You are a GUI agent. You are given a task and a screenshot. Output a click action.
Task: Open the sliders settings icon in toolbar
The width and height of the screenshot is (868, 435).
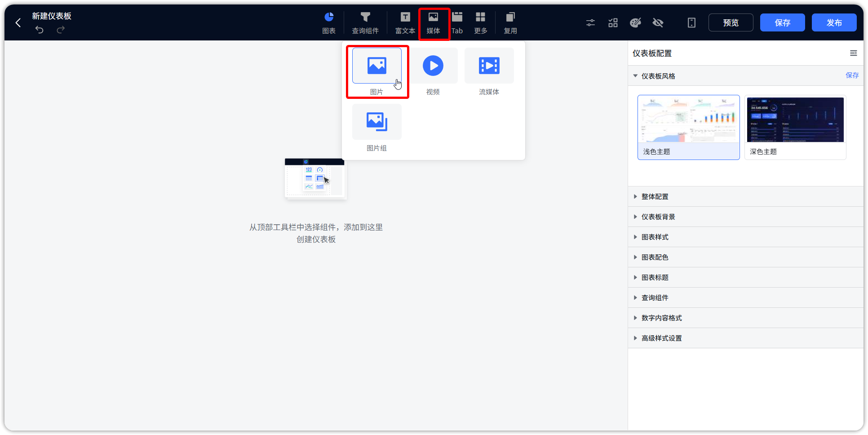click(x=590, y=22)
